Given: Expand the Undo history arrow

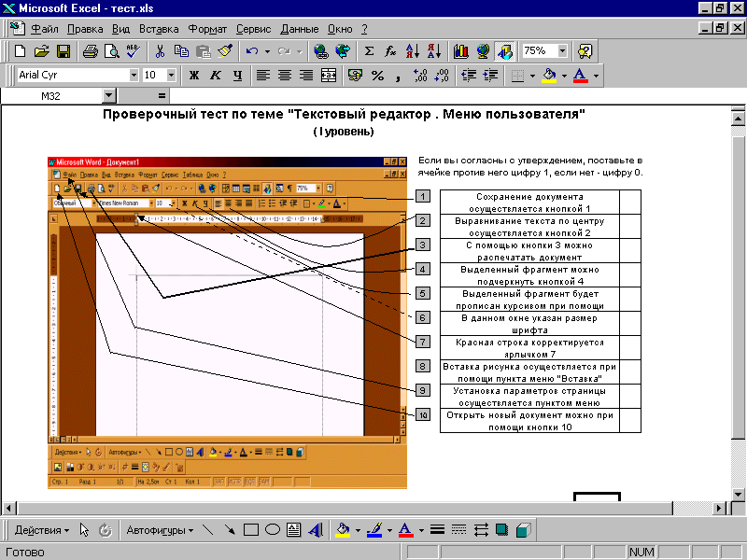Looking at the screenshot, I should (x=267, y=51).
